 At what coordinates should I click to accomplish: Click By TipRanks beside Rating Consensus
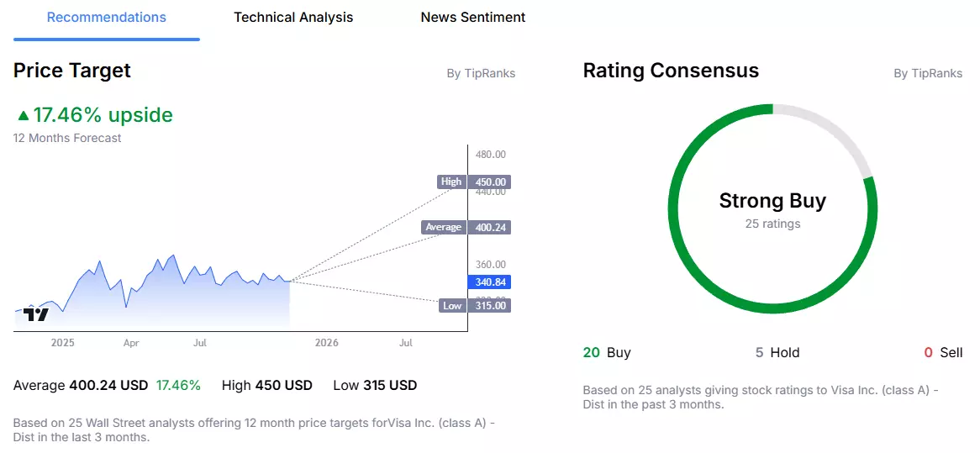point(928,73)
